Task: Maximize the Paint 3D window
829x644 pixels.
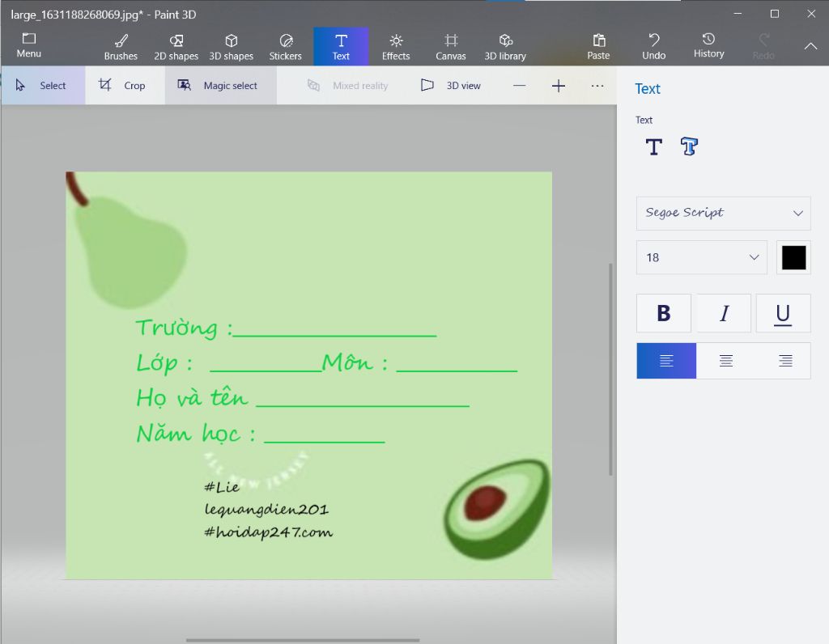Action: coord(775,14)
